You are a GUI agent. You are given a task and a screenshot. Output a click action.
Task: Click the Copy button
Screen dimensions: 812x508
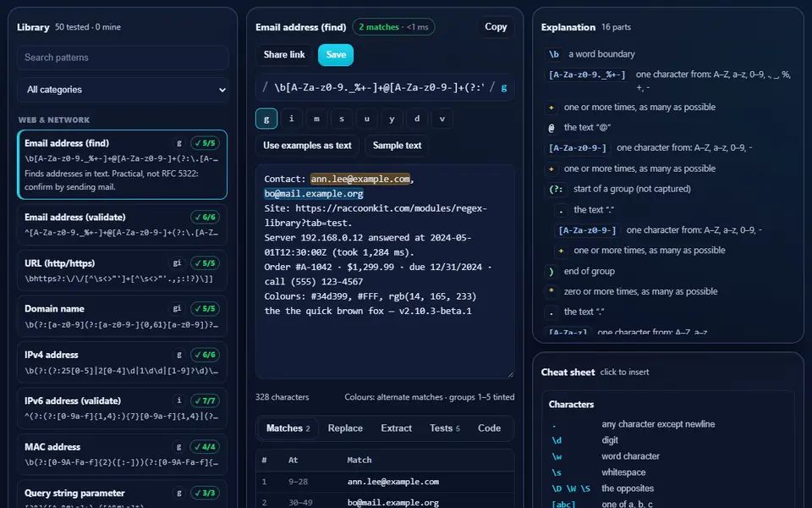coord(496,27)
